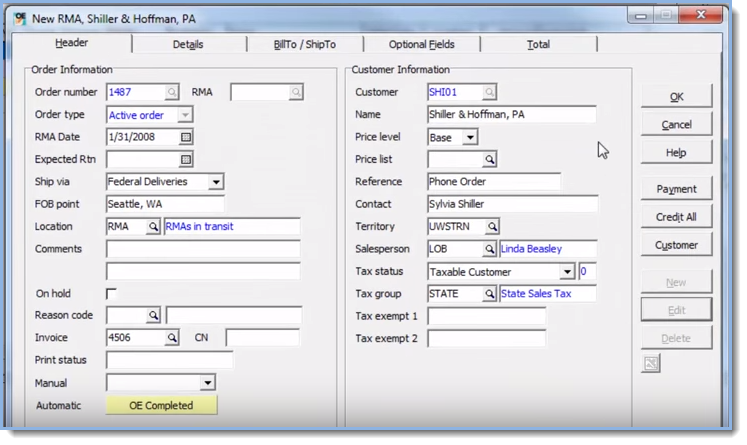Image resolution: width=747 pixels, height=445 pixels.
Task: Expand the Price level dropdown
Action: pyautogui.click(x=470, y=138)
